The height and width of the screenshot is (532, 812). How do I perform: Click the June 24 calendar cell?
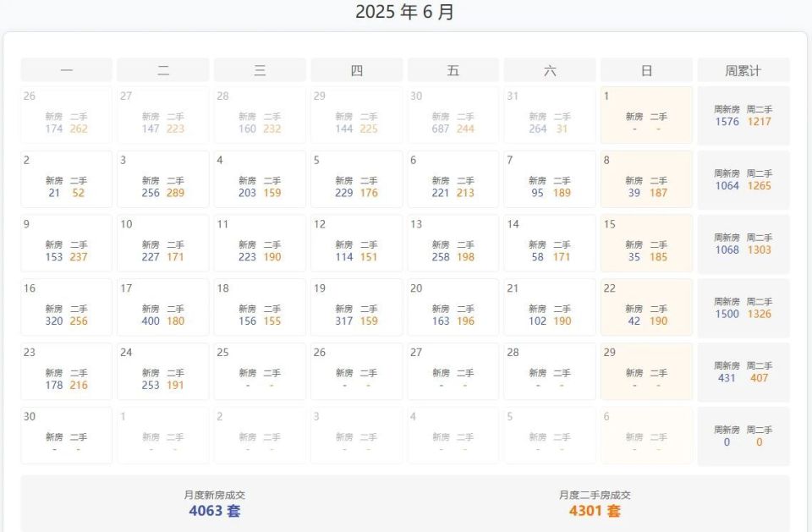click(x=163, y=371)
